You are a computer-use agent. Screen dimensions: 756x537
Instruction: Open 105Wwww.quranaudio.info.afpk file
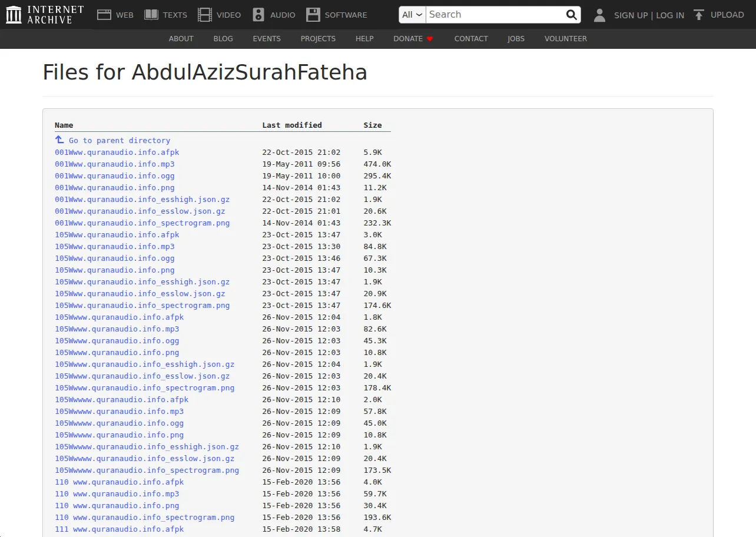click(120, 317)
